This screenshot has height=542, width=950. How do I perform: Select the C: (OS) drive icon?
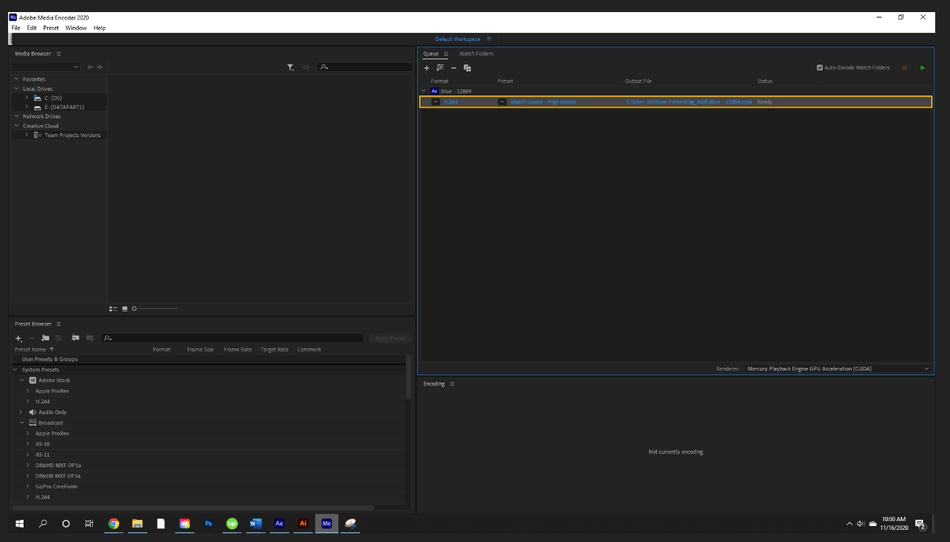[x=38, y=98]
